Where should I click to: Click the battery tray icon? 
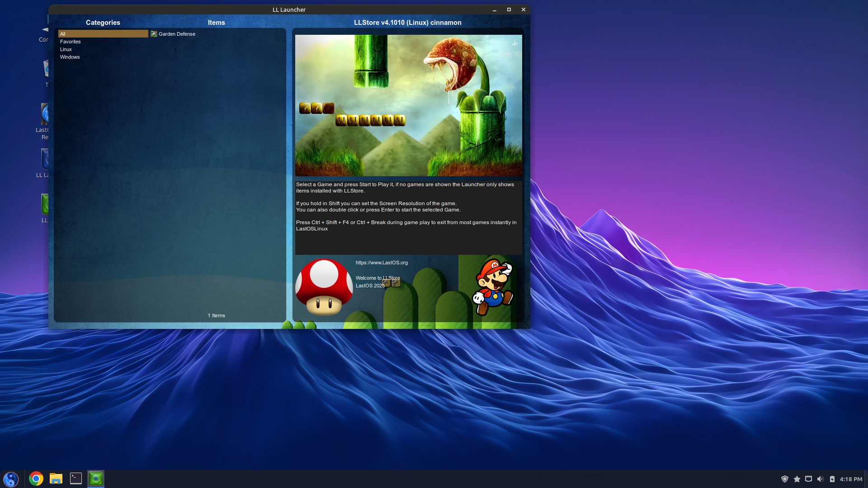point(832,479)
